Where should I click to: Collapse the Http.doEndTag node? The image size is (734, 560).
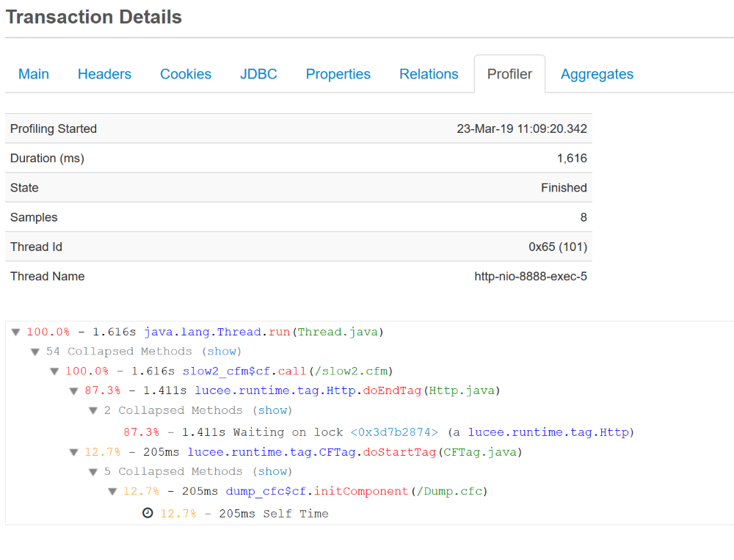73,391
